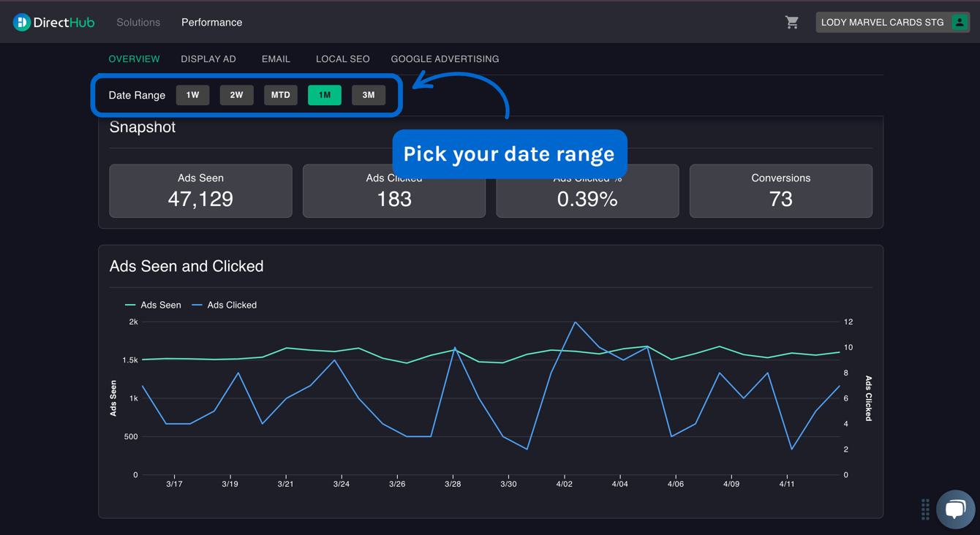Select the MTD date range

[x=281, y=95]
